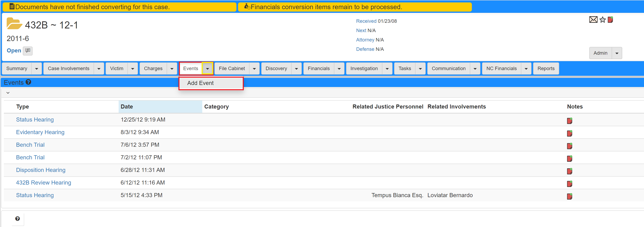Image resolution: width=644 pixels, height=227 pixels.
Task: Click the star icon to favorite this case
Action: pos(602,20)
